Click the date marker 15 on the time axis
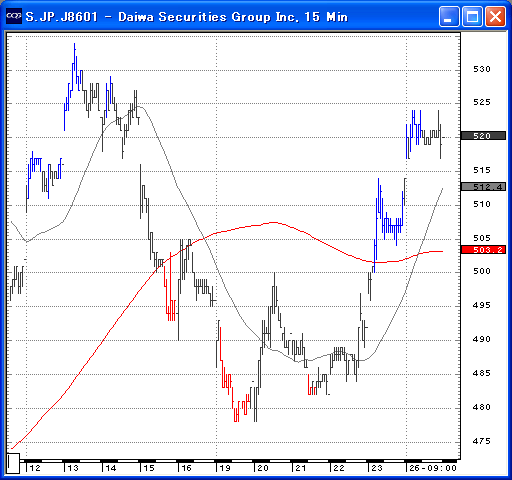512x480 pixels. (149, 468)
